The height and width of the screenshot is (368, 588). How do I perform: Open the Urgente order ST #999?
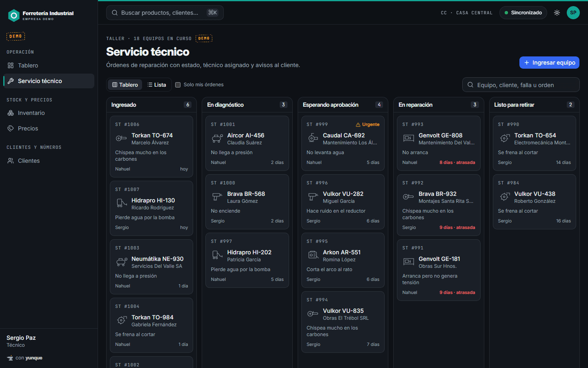pos(343,143)
